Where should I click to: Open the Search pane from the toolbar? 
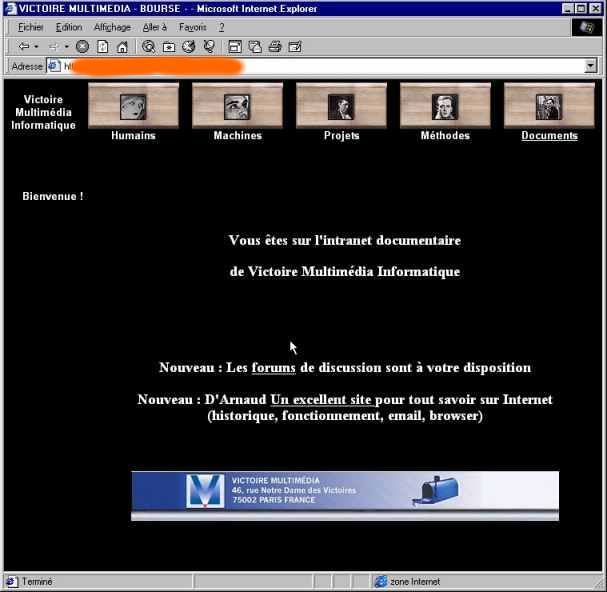pyautogui.click(x=148, y=47)
